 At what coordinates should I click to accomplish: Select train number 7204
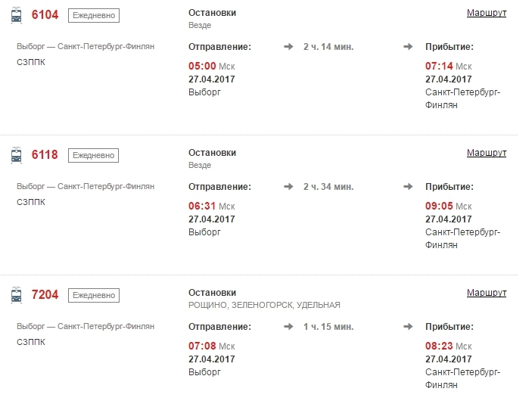coord(45,295)
